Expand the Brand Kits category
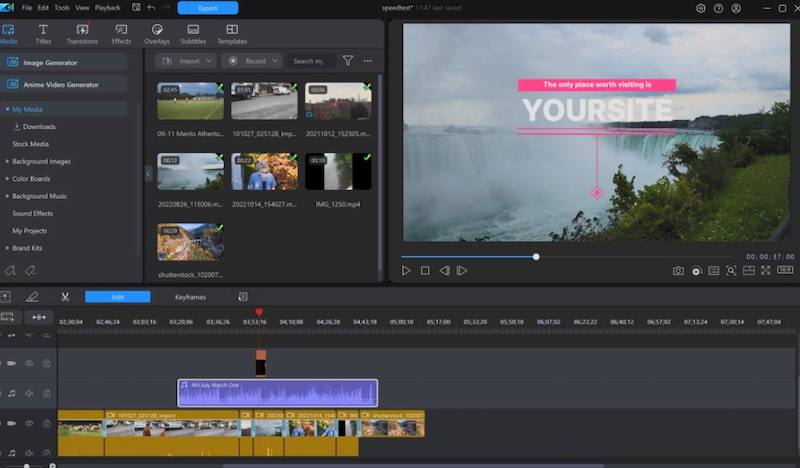This screenshot has width=800, height=468. point(7,248)
